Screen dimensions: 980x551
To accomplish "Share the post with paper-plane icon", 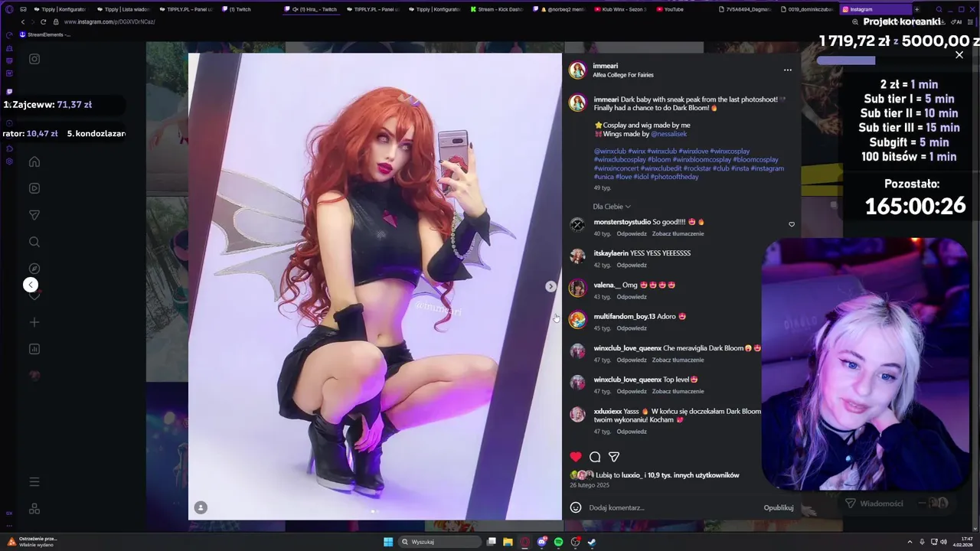I will [614, 457].
